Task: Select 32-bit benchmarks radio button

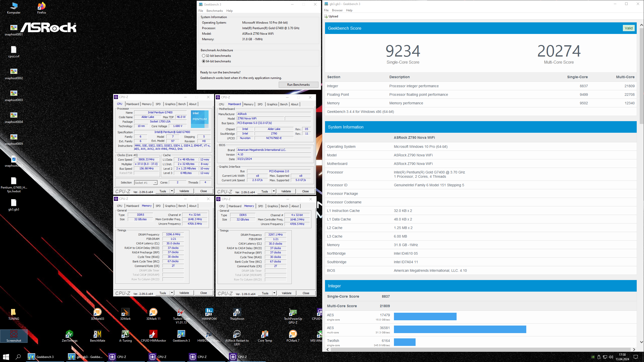Action: click(204, 56)
